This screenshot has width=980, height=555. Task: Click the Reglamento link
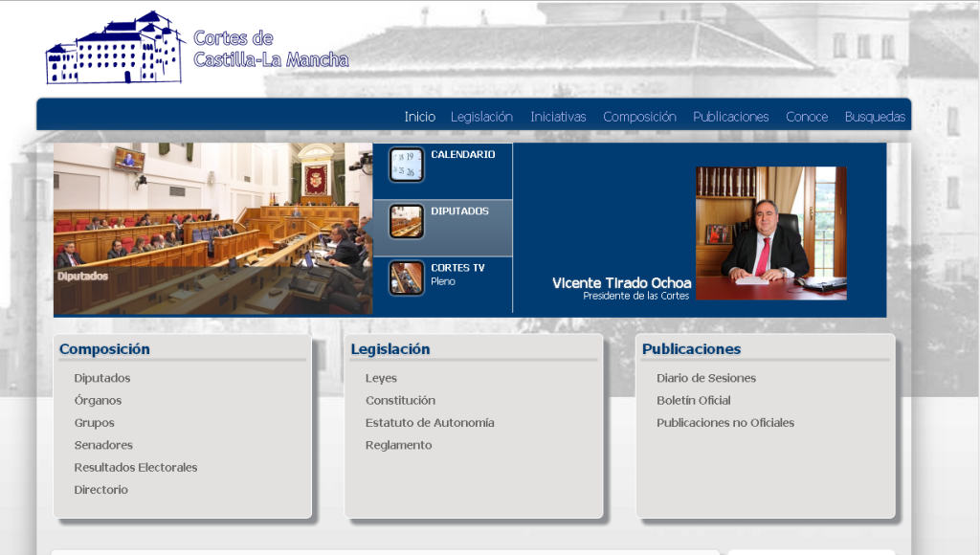[x=398, y=445]
